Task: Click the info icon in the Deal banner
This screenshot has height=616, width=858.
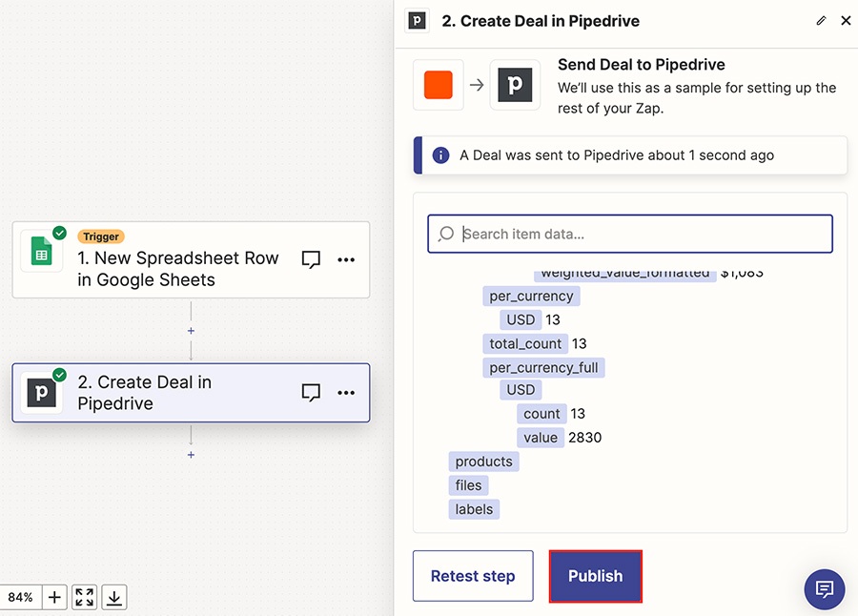Action: (440, 154)
